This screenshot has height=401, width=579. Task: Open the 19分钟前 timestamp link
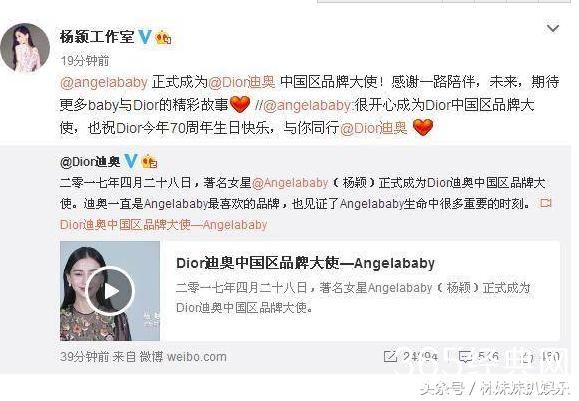(x=85, y=61)
